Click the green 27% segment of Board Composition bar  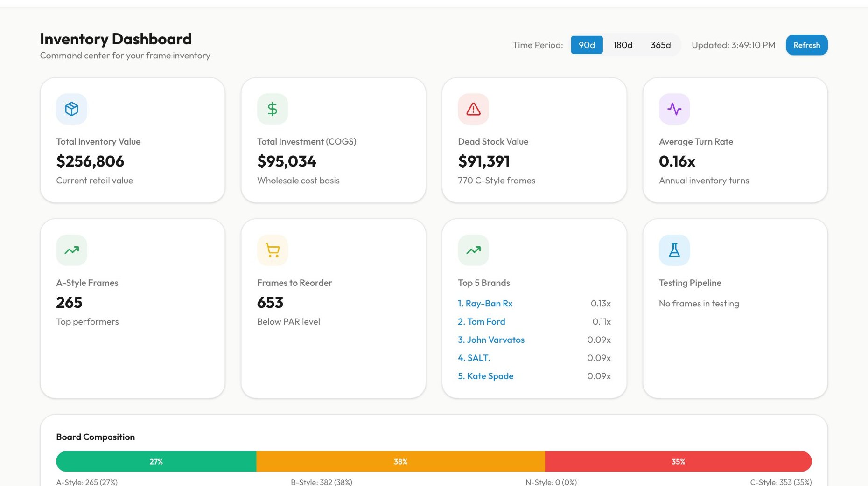pyautogui.click(x=156, y=461)
